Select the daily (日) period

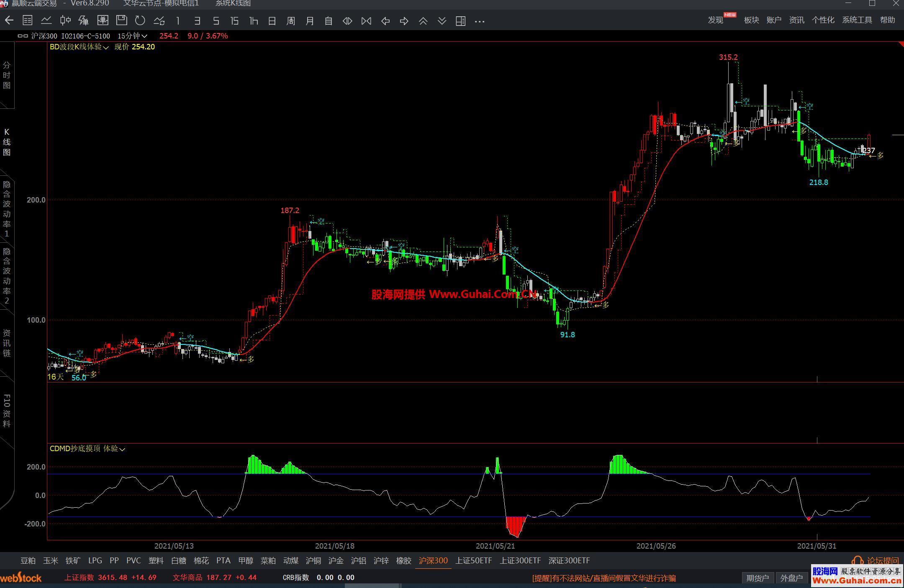coord(272,21)
